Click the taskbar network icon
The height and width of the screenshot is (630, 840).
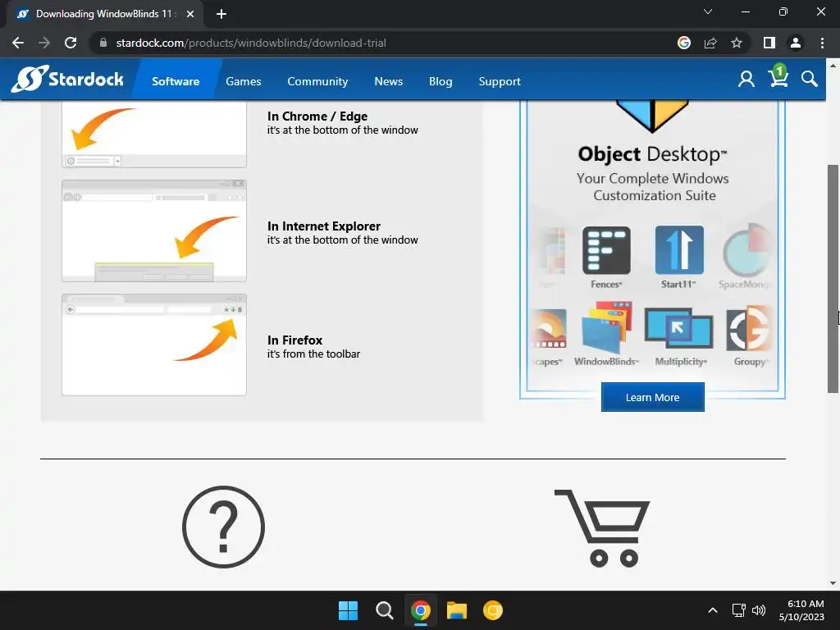[739, 610]
